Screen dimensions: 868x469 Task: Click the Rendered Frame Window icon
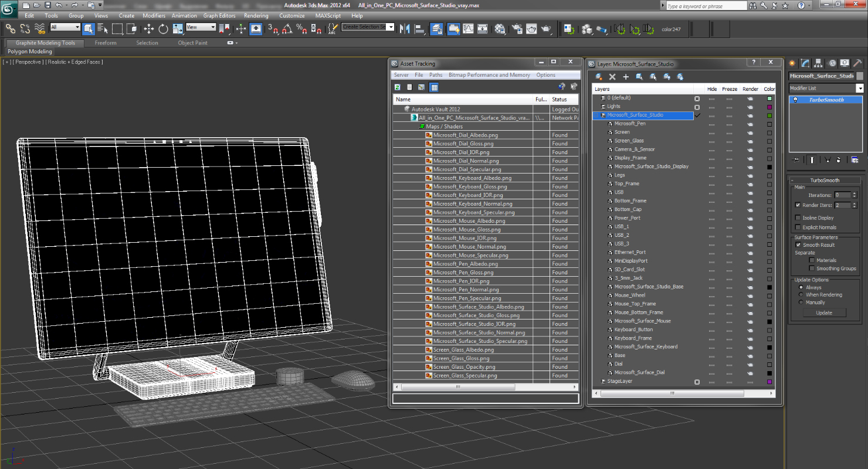pyautogui.click(x=532, y=28)
